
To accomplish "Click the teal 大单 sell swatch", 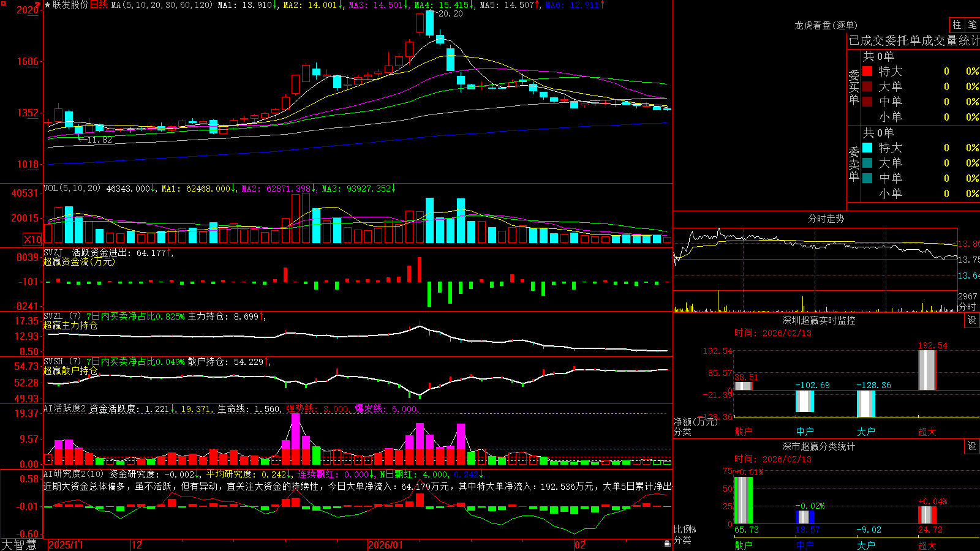I will (x=867, y=163).
